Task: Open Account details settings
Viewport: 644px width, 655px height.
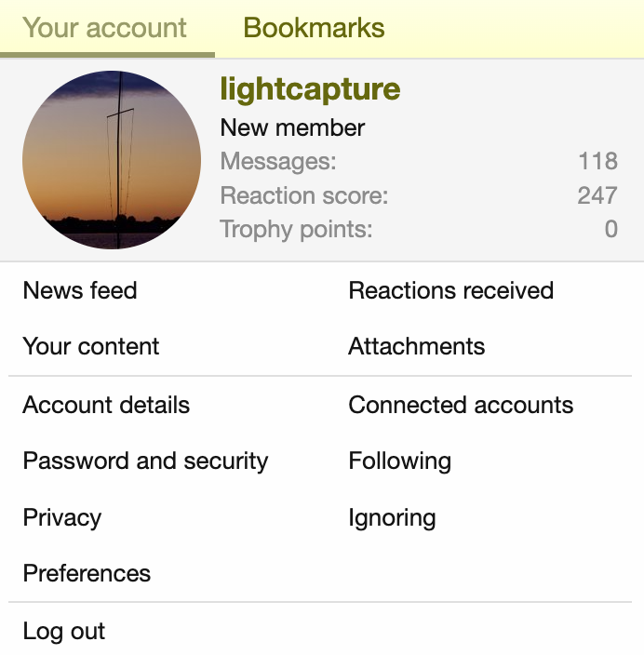Action: (x=106, y=405)
